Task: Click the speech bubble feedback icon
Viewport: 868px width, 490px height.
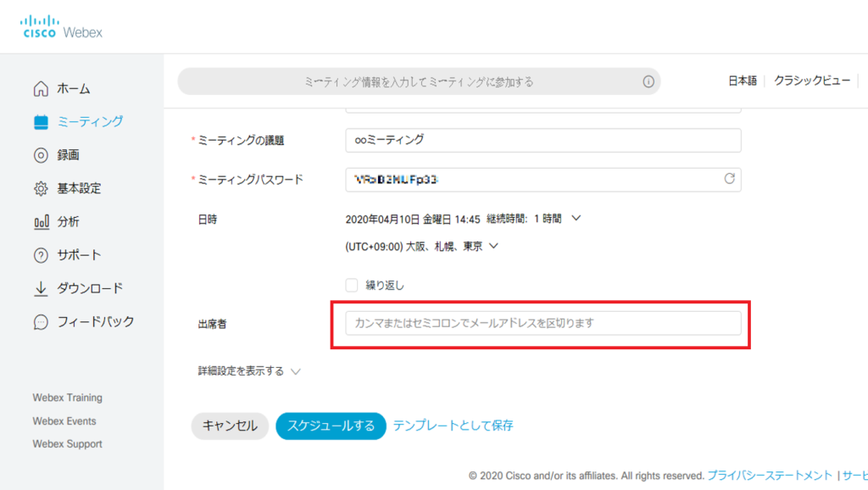Action: 41,321
